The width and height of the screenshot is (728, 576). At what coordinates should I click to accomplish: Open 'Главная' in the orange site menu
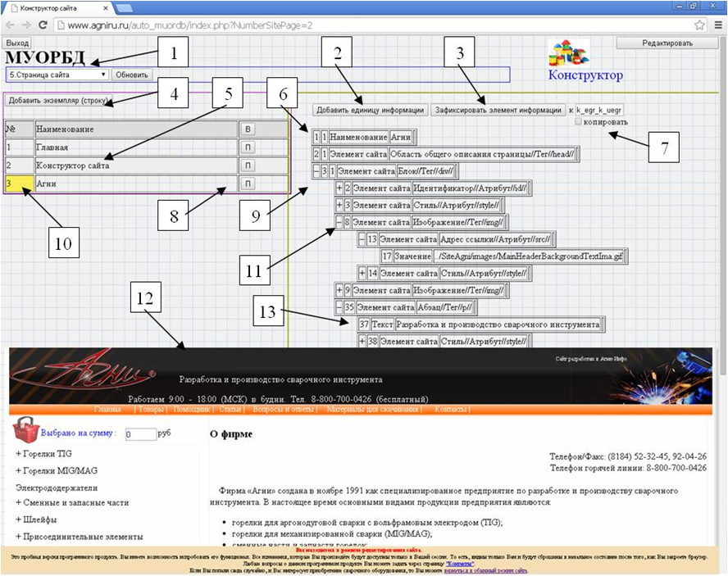tap(107, 410)
